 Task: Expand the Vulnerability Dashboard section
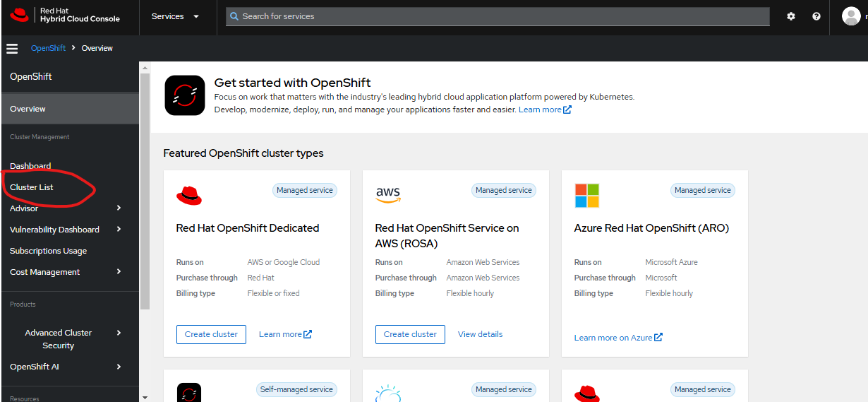pos(119,230)
